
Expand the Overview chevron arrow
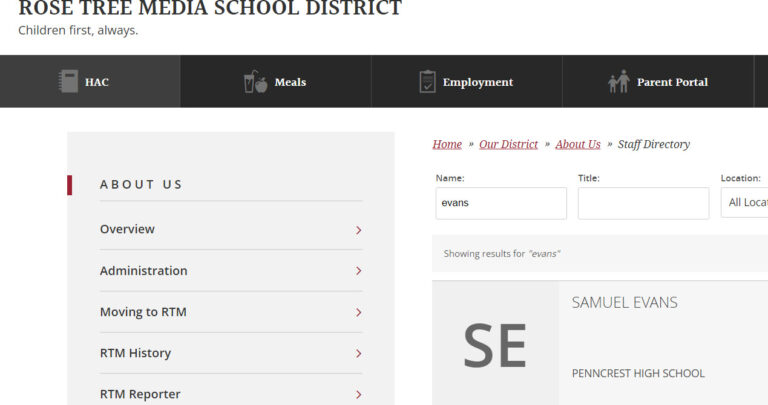[359, 230]
